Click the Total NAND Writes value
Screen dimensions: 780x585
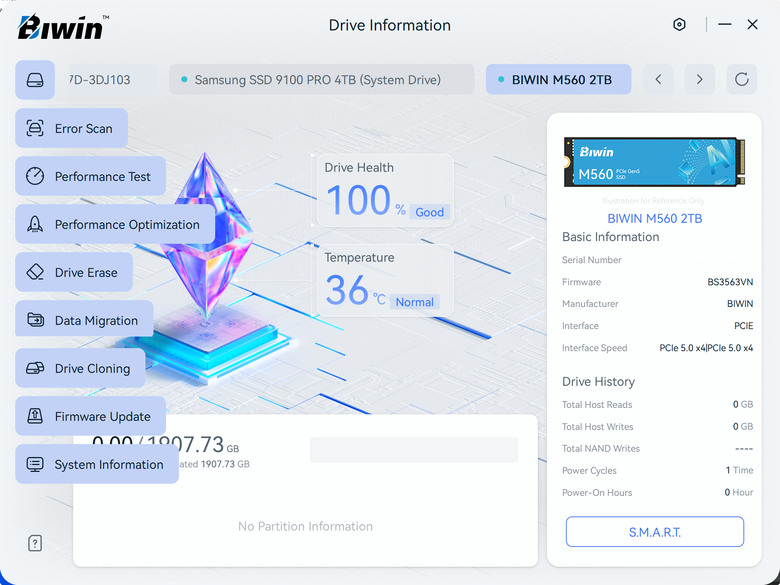point(744,449)
